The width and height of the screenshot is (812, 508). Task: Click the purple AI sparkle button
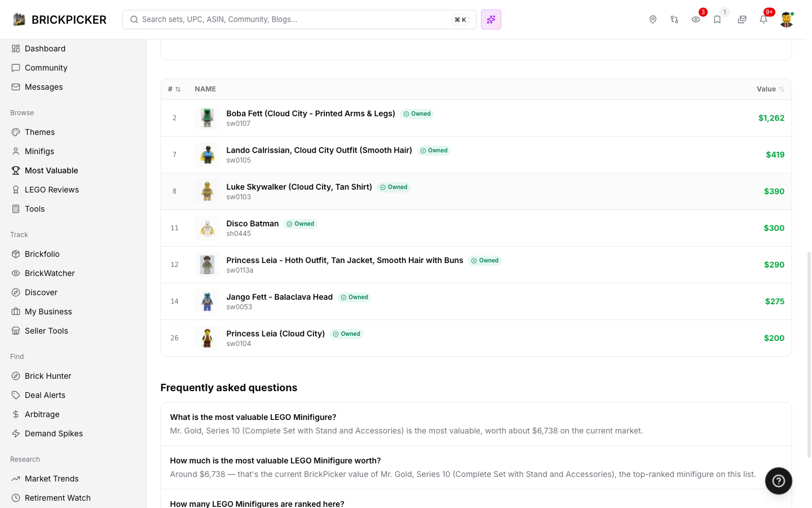point(491,20)
